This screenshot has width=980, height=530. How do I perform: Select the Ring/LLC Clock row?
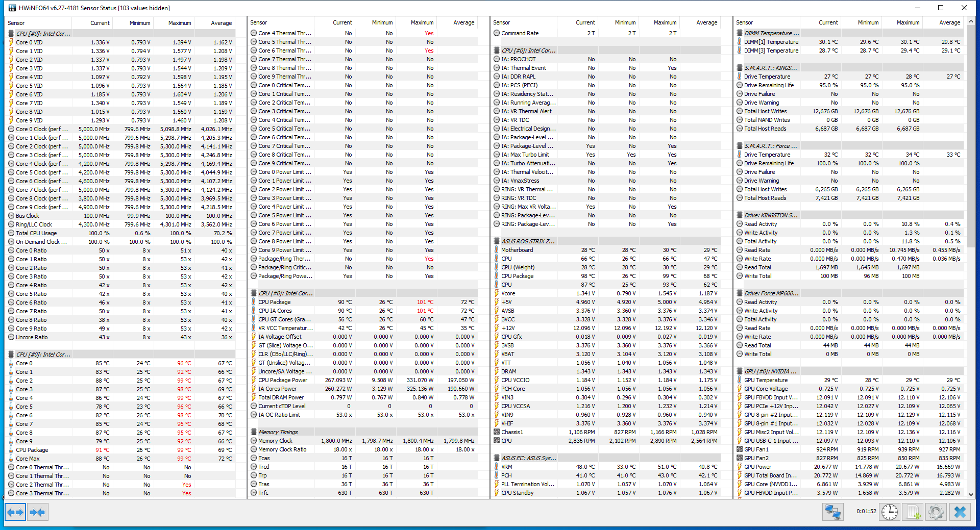pyautogui.click(x=120, y=224)
